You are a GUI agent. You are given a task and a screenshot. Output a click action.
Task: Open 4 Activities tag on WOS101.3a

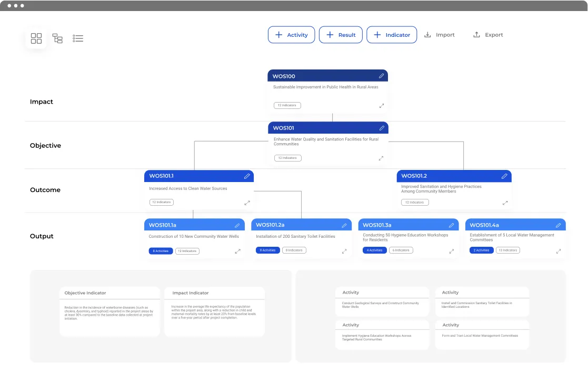click(375, 250)
